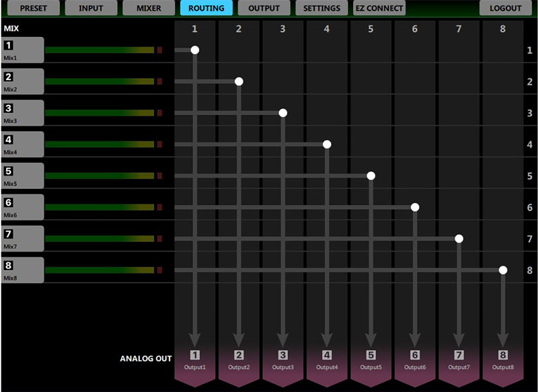538x392 pixels.
Task: Toggle routing node Mix1 to Output1
Action: [x=195, y=50]
